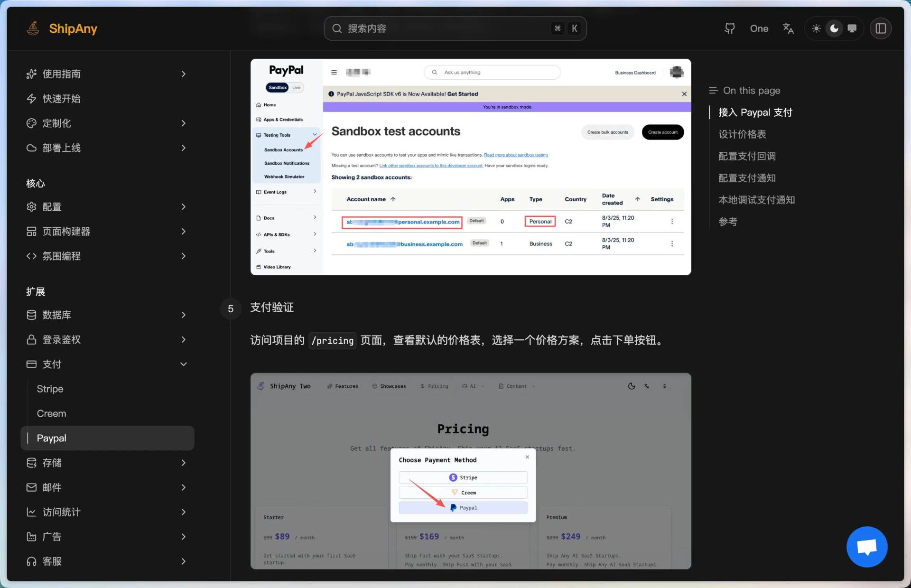Select system theme monitor toggle
Image resolution: width=911 pixels, height=588 pixels.
852,28
